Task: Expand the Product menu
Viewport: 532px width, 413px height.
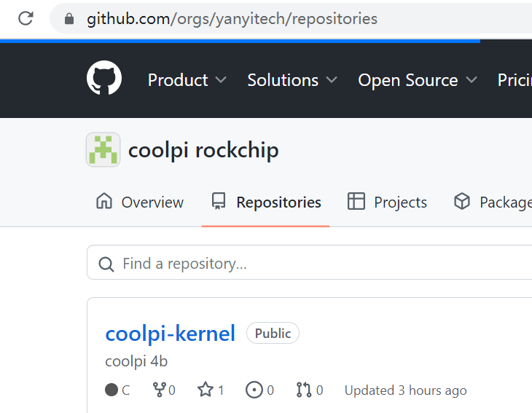Action: tap(187, 80)
